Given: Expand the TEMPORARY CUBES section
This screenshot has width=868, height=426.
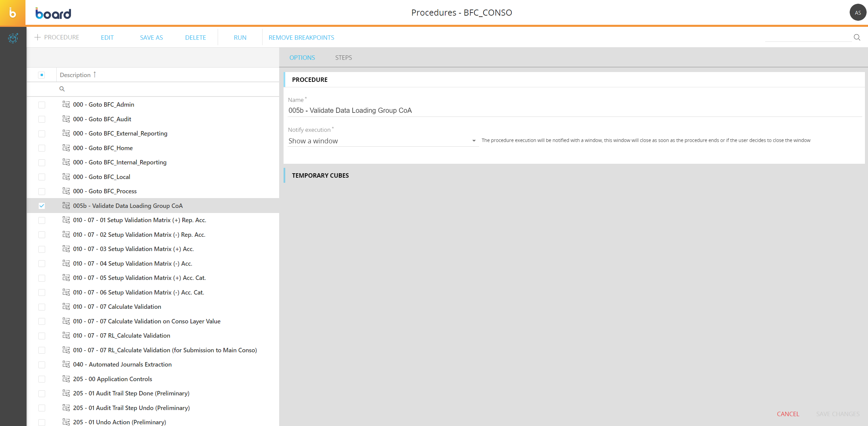Looking at the screenshot, I should (320, 176).
